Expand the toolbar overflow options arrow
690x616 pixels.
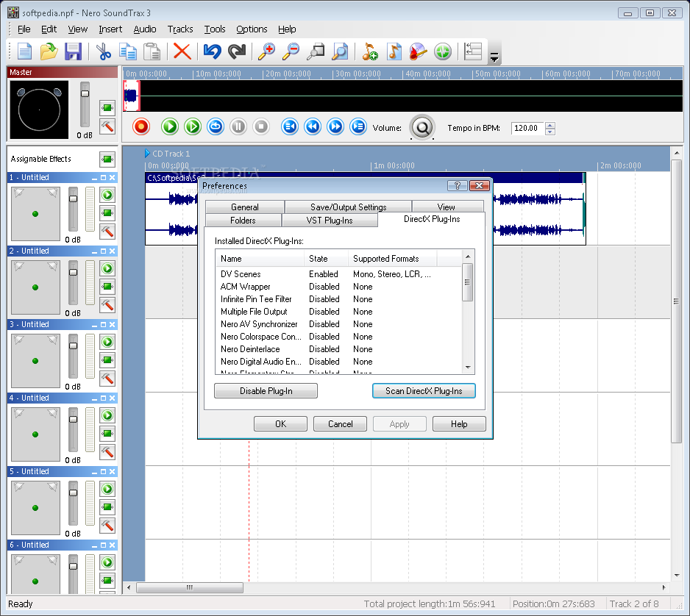point(494,57)
